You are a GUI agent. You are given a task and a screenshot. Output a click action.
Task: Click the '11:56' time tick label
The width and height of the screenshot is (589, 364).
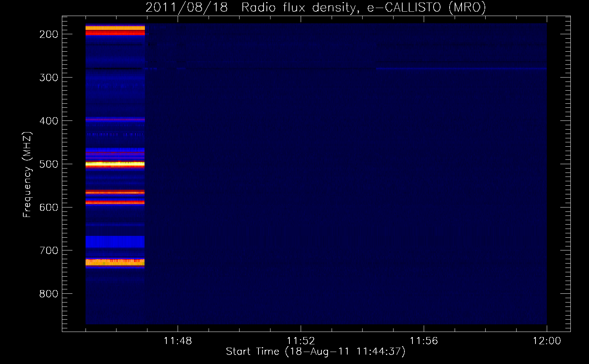[424, 341]
